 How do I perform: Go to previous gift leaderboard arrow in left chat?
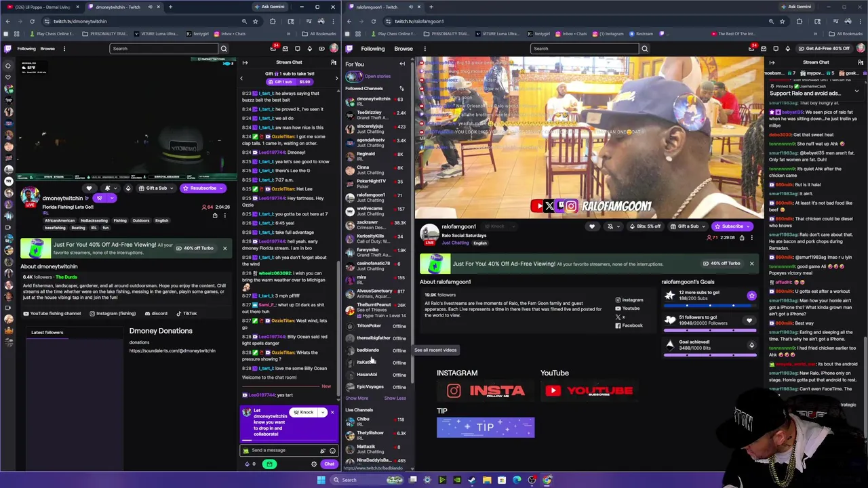coord(241,78)
